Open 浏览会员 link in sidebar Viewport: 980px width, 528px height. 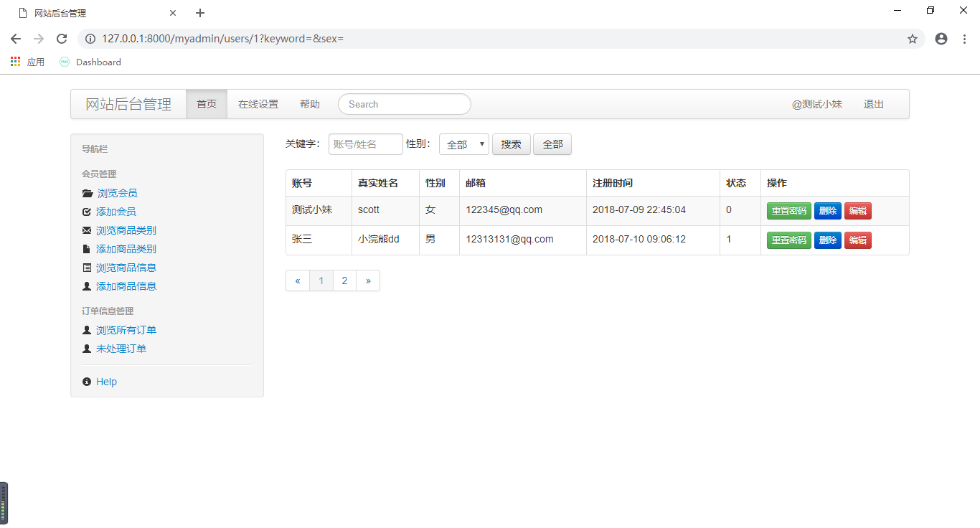(x=117, y=194)
